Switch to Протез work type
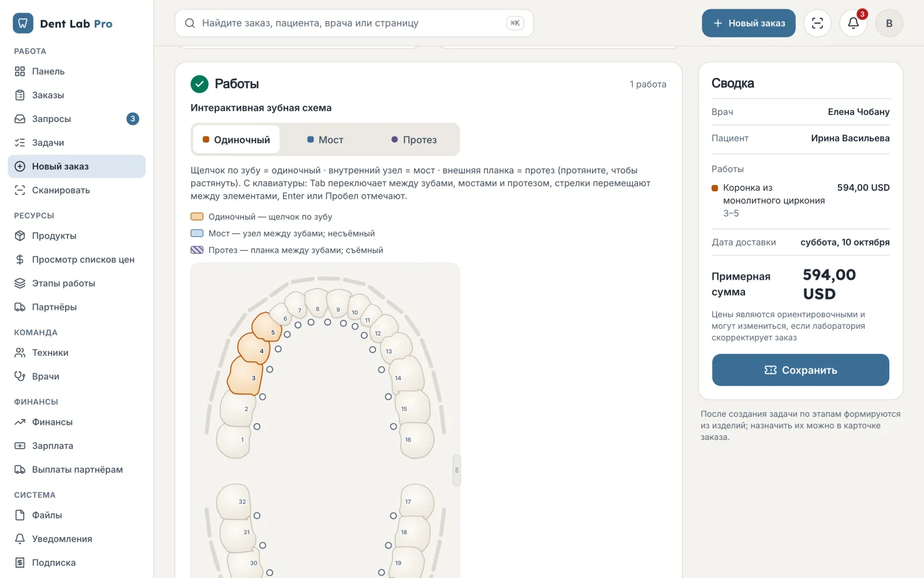This screenshot has height=578, width=924. (414, 139)
